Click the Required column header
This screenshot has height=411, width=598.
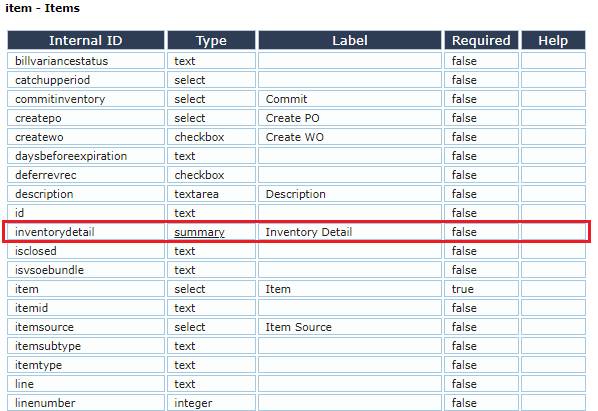[481, 40]
